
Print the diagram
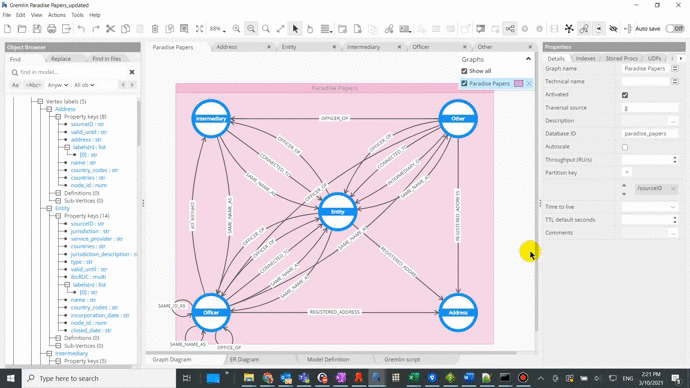pyautogui.click(x=51, y=29)
